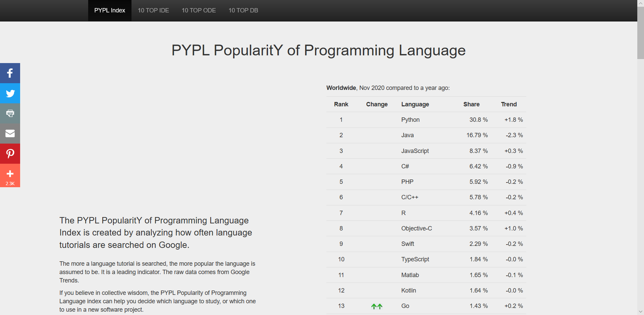Image resolution: width=644 pixels, height=315 pixels.
Task: Click Swift's 2.29 % share value
Action: pyautogui.click(x=478, y=244)
